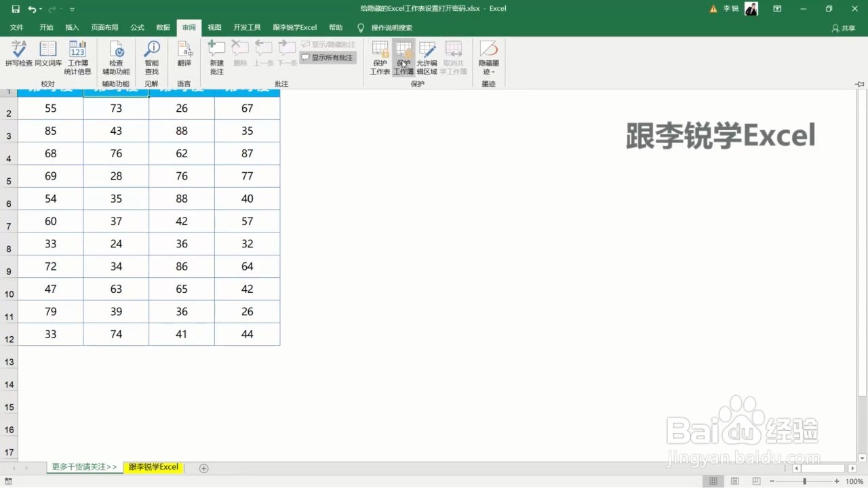Select the yellow 跟李锐学Excel sheet tab
The width and height of the screenshot is (868, 488).
tap(153, 467)
